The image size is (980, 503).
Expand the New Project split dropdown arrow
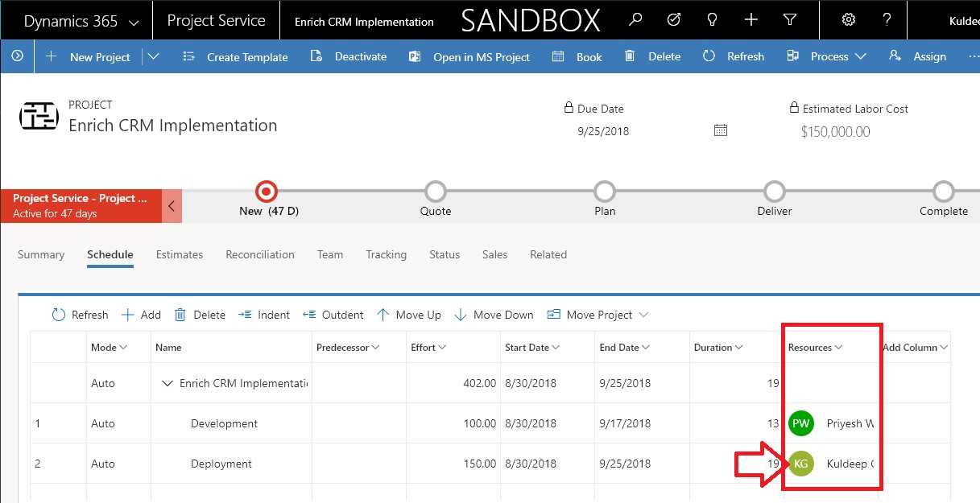(154, 56)
